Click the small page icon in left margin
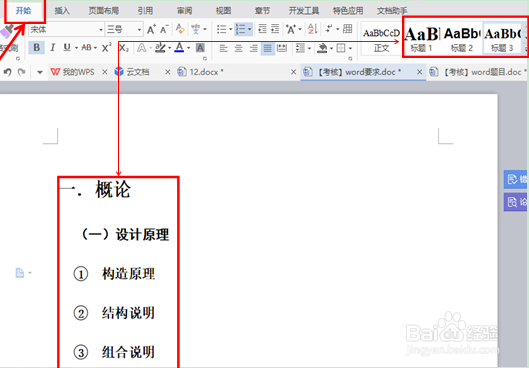 point(20,273)
